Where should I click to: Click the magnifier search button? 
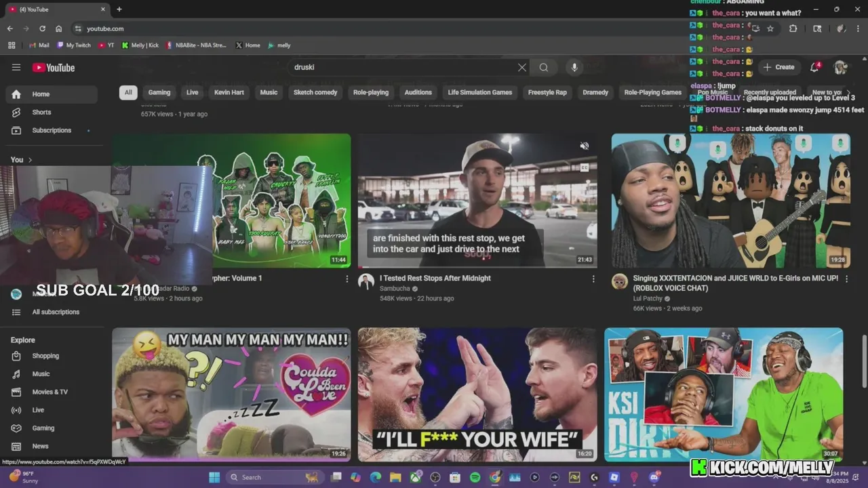543,67
